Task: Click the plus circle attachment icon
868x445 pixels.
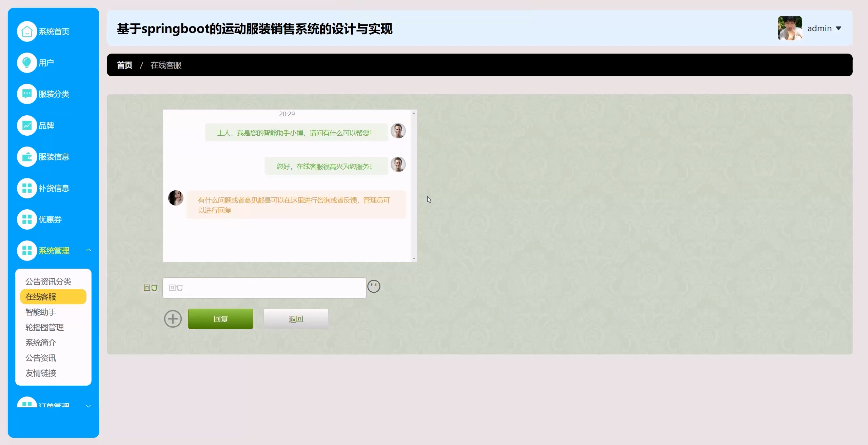Action: 173,319
